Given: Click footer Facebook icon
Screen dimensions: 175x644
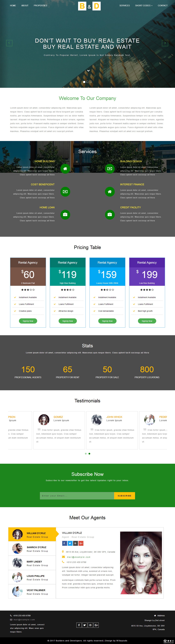Looking at the screenshot, I should pos(79,625).
